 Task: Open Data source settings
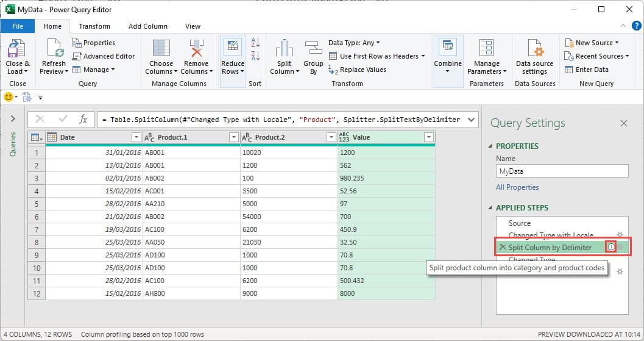(534, 49)
